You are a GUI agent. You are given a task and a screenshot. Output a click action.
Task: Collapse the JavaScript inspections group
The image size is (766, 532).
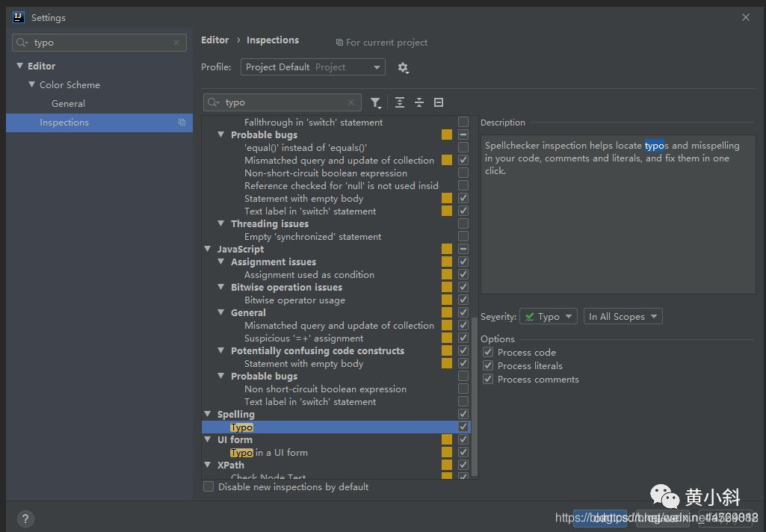(x=208, y=249)
